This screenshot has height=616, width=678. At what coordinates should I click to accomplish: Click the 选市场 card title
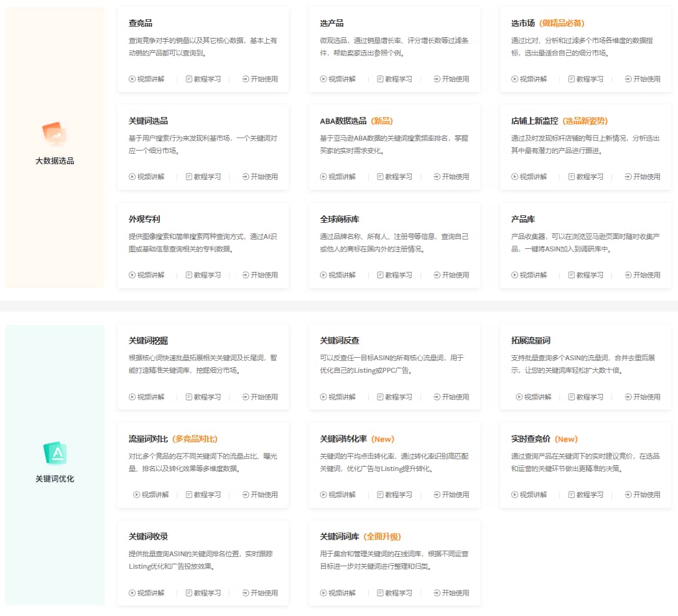522,24
